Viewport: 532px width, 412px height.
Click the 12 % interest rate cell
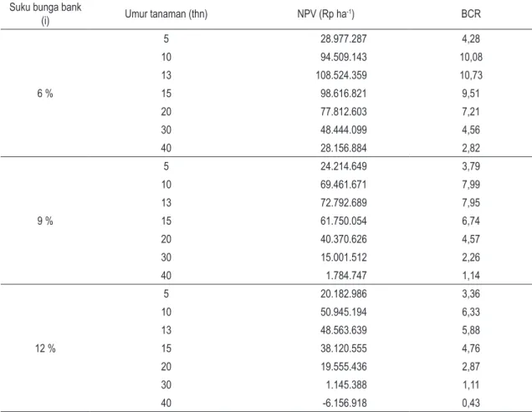coord(45,348)
